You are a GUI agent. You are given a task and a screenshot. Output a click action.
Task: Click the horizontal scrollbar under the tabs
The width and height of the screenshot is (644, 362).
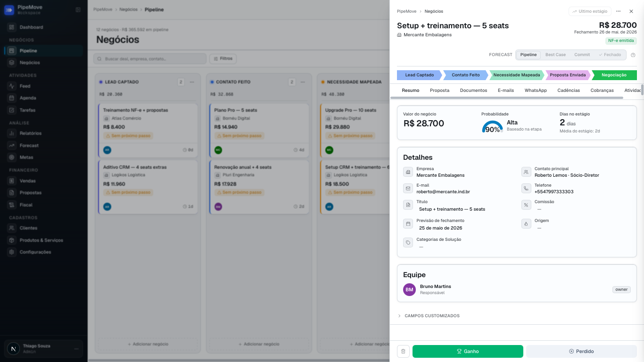click(507, 98)
